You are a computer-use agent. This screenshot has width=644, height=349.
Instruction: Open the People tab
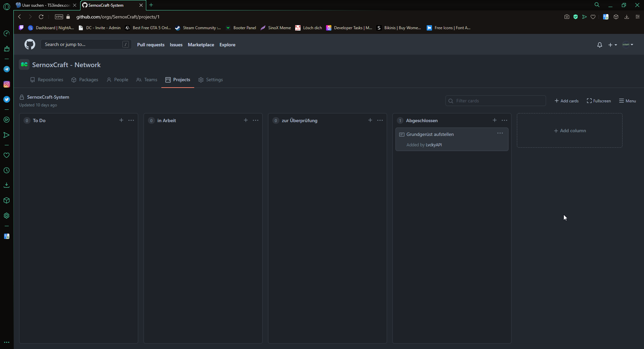tap(117, 80)
